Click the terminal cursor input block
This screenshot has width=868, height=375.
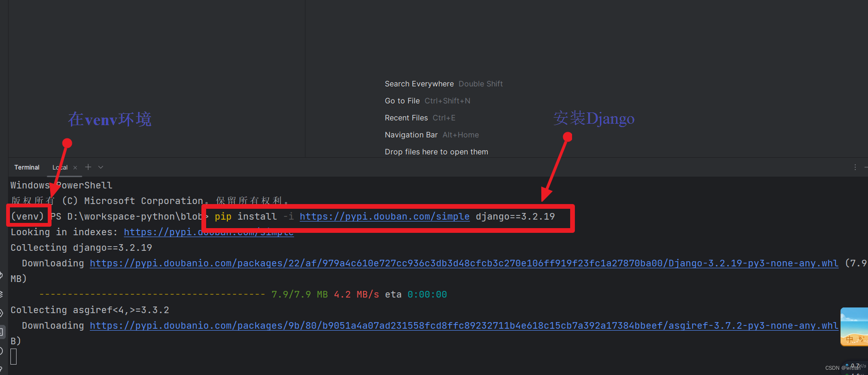click(x=14, y=357)
